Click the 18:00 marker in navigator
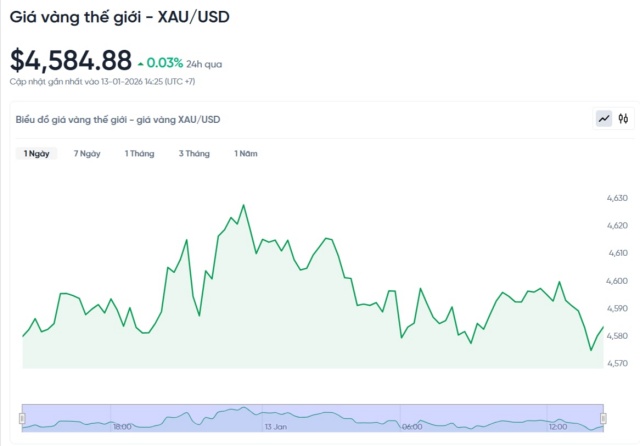This screenshot has height=446, width=640. click(x=122, y=426)
